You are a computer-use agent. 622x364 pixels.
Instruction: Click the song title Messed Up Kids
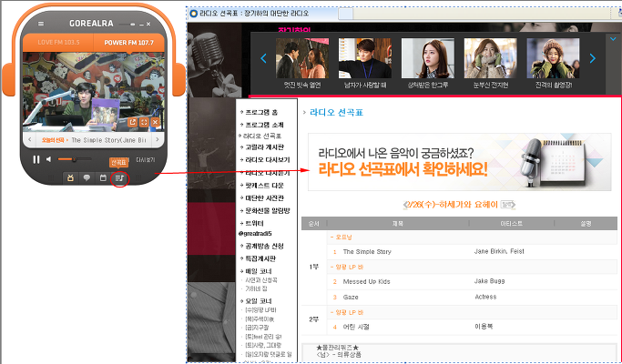pyautogui.click(x=366, y=281)
